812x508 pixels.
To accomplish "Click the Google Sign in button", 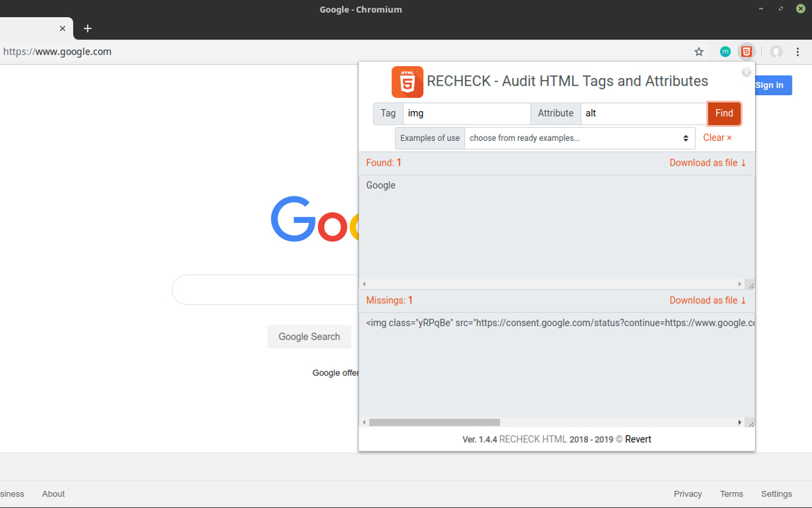I will (773, 85).
